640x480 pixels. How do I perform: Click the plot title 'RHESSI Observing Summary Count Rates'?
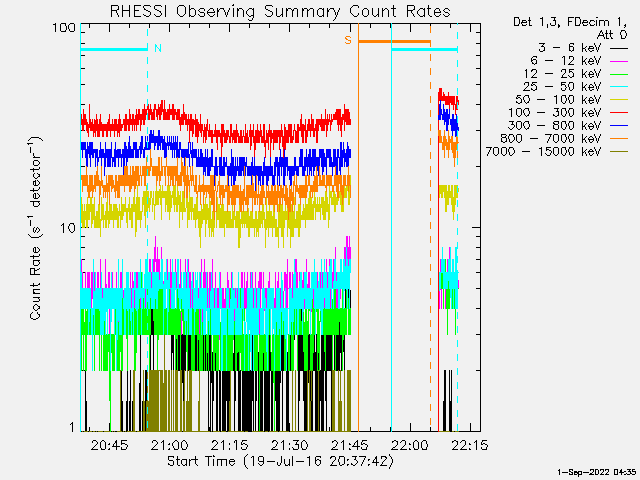point(280,11)
